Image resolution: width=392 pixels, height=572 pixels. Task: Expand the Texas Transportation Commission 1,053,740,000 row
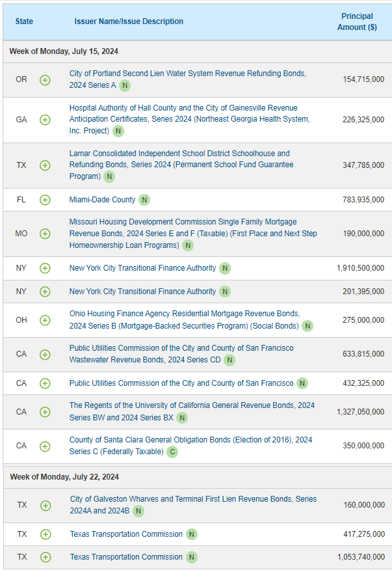coord(46,558)
